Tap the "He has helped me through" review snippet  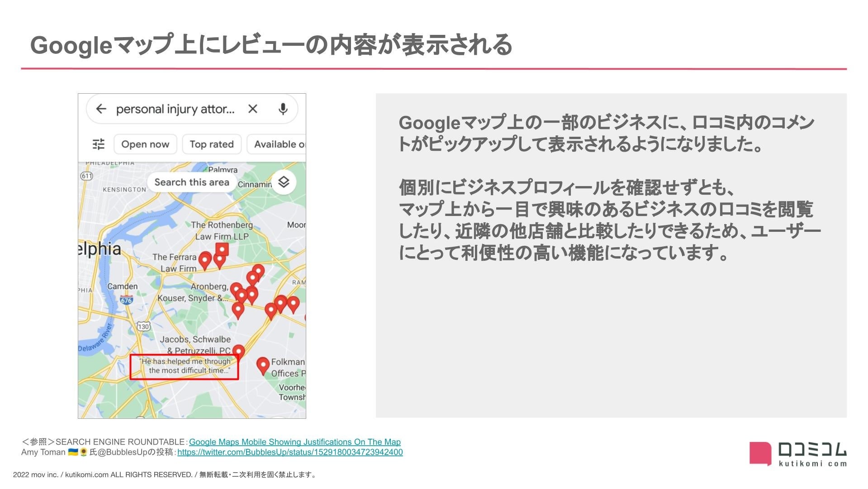(x=185, y=366)
